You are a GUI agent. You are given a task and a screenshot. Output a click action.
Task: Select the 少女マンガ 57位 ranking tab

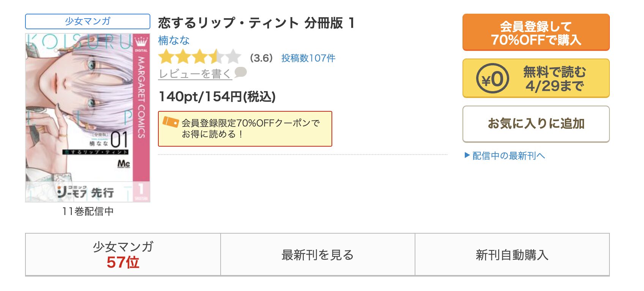pos(123,255)
